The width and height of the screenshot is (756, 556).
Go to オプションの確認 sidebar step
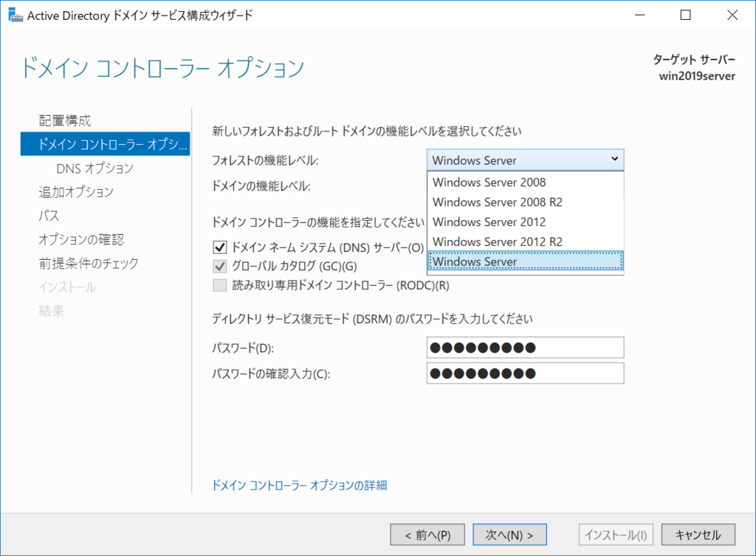coord(81,239)
